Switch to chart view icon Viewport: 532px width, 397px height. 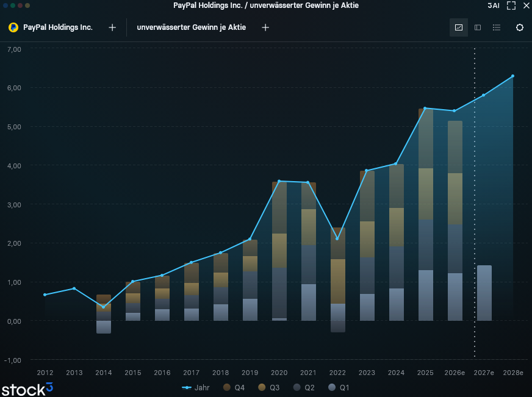coord(459,27)
